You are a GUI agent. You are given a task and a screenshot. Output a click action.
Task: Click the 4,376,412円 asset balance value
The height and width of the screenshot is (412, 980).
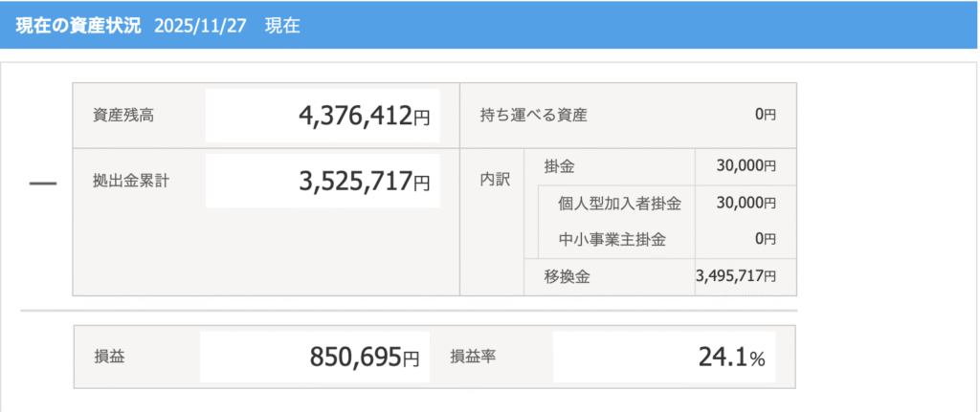click(364, 117)
